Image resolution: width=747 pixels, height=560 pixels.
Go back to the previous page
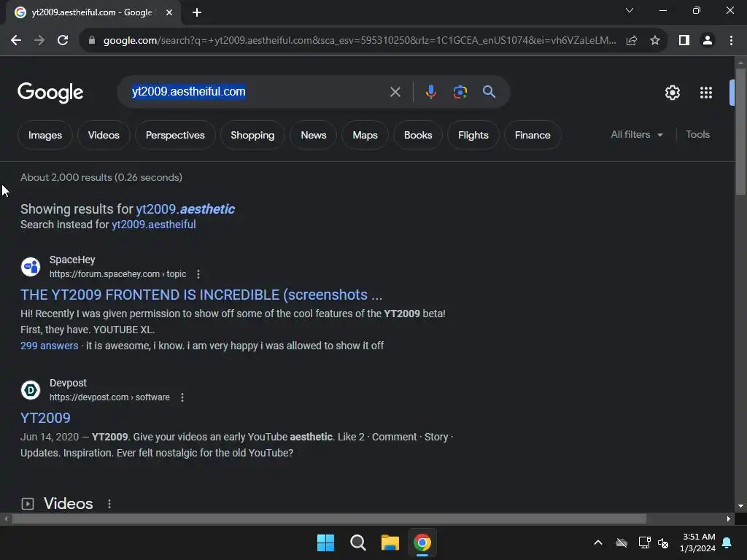(16, 41)
